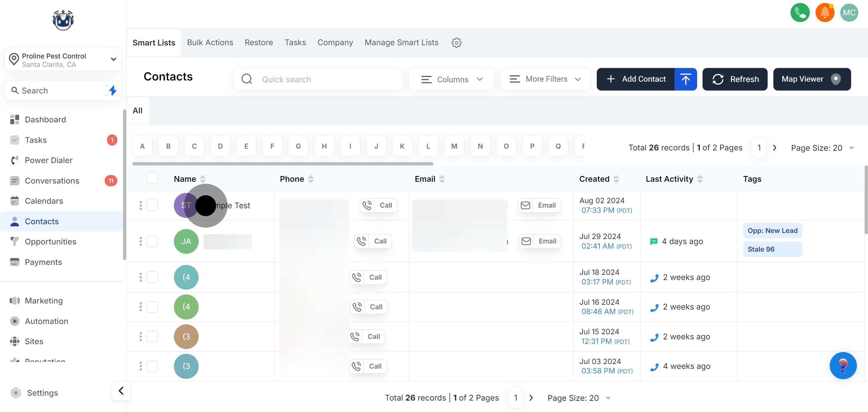Open Power Dialer from the sidebar

click(x=49, y=160)
